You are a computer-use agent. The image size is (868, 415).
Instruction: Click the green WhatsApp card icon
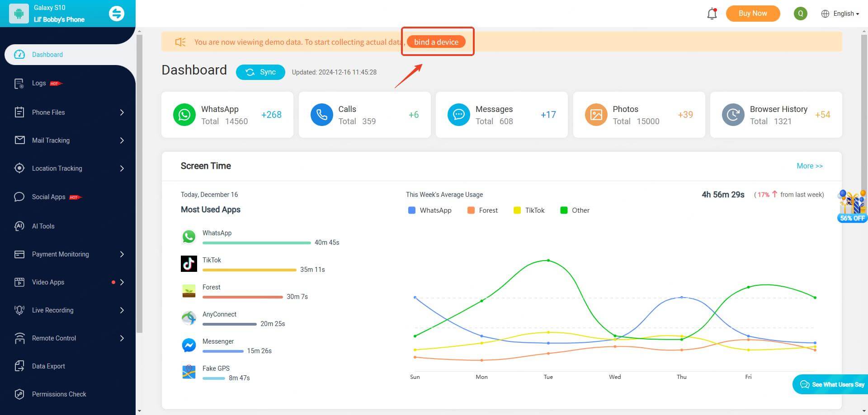184,115
